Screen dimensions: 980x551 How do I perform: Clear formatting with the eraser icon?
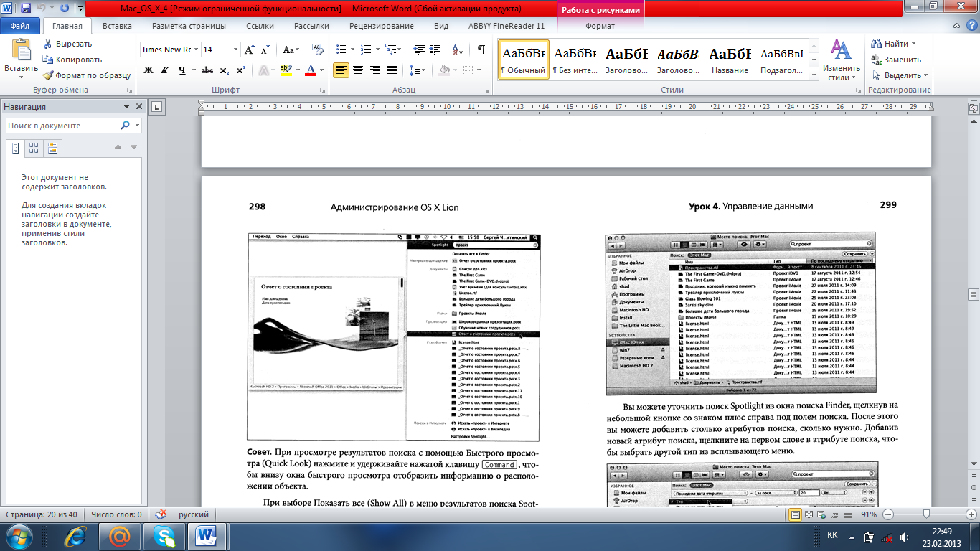317,50
